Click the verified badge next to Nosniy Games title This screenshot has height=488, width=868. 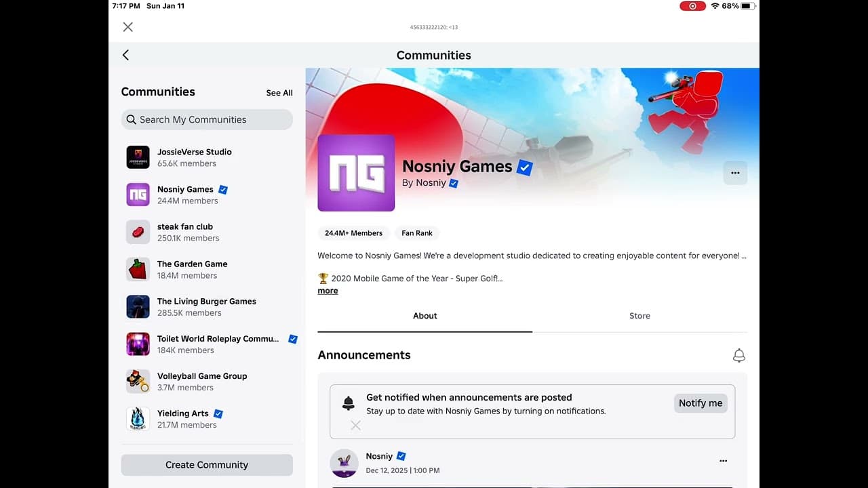(x=525, y=167)
